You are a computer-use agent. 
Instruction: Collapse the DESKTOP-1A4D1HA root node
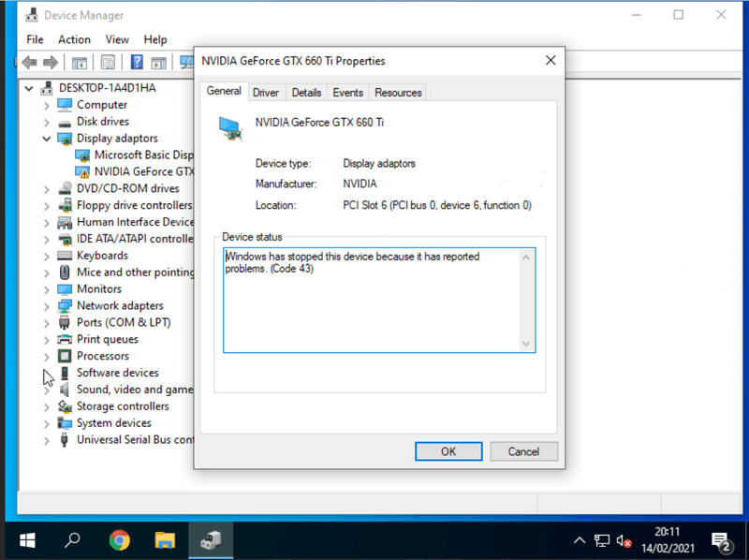(29, 88)
